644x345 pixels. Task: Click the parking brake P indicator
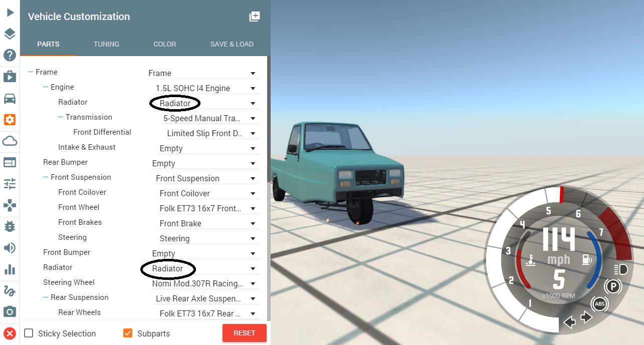coord(612,287)
